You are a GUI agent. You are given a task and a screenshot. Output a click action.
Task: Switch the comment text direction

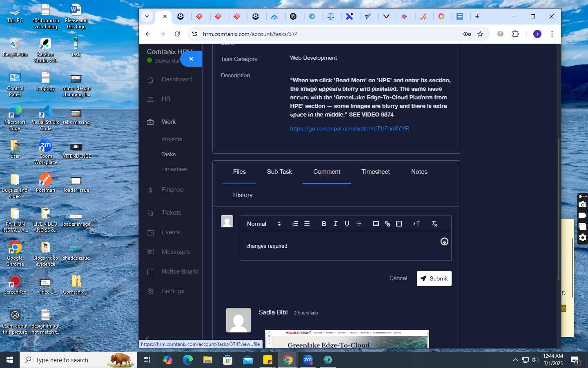(x=416, y=224)
